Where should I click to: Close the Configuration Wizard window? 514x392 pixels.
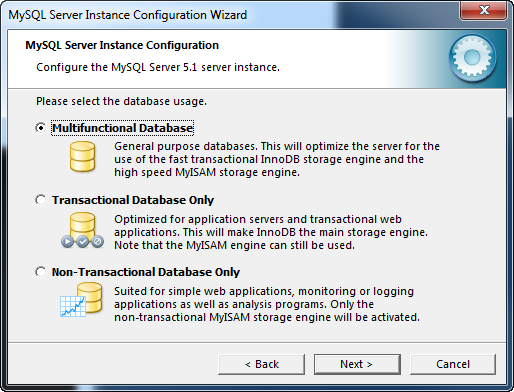pyautogui.click(x=484, y=10)
